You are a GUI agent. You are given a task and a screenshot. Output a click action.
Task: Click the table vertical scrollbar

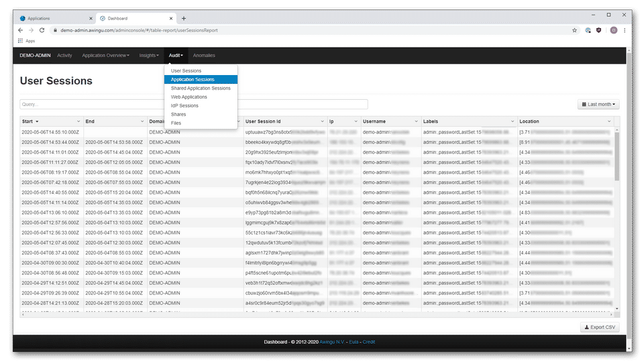point(617,156)
